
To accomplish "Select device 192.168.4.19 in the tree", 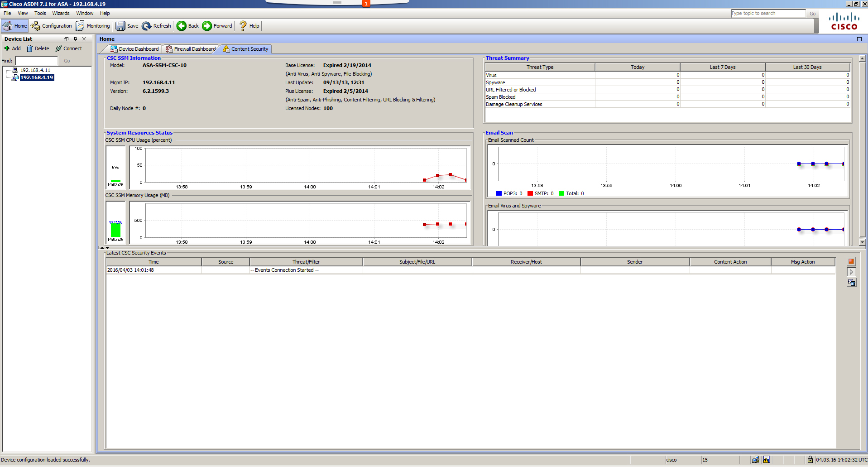I will click(37, 77).
